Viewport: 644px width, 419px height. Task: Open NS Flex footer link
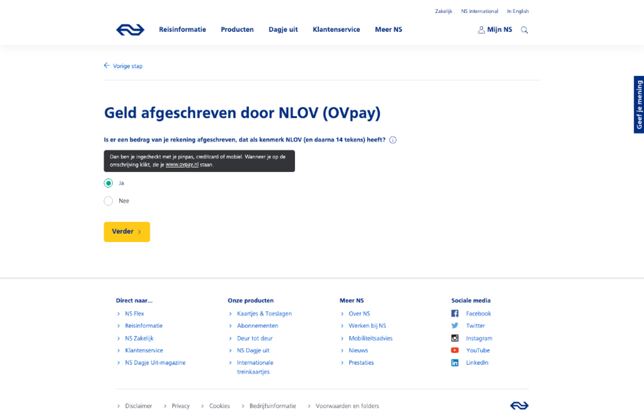click(x=134, y=313)
